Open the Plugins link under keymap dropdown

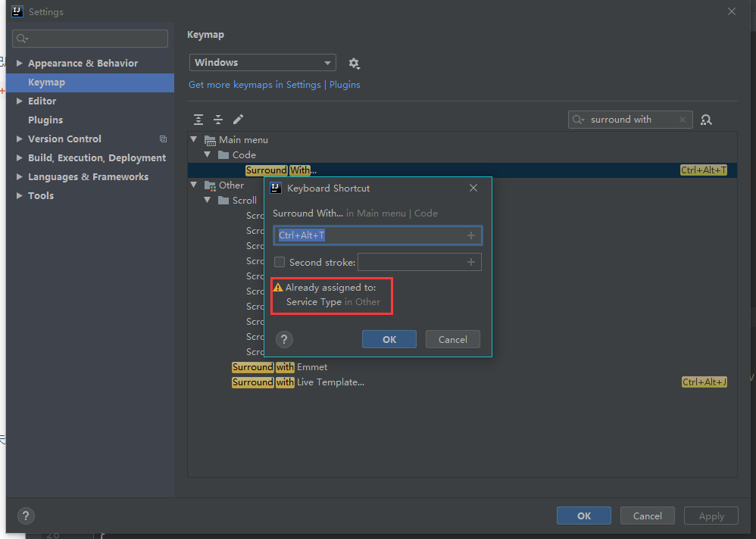point(345,85)
